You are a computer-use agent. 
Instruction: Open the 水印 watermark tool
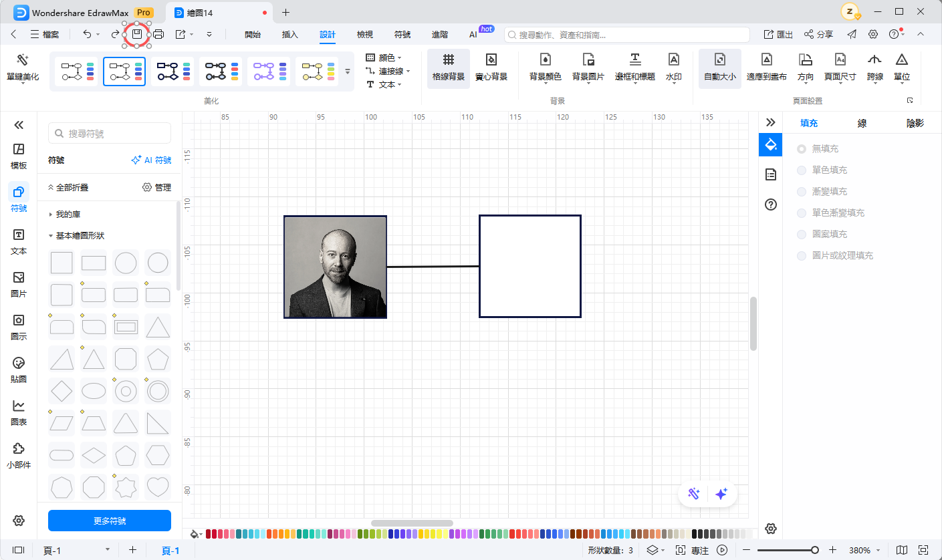(673, 61)
